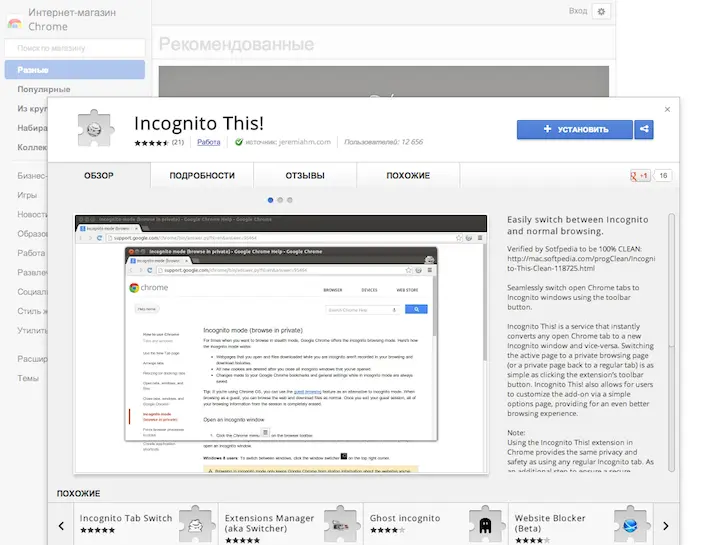This screenshot has height=545, width=720.
Task: Click the Chrome Web Store rainbow logo
Action: click(15, 22)
